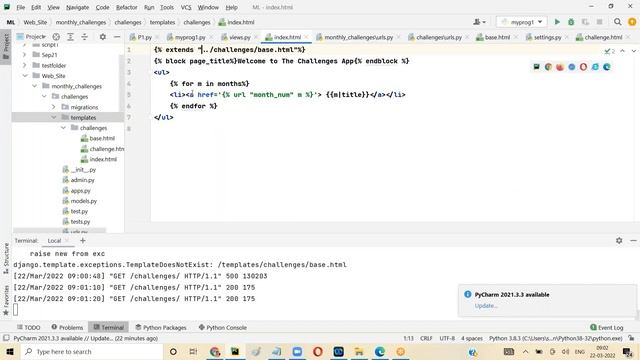This screenshot has width=640, height=360.
Task: Toggle the Favorites tool window on the left stripe
Action: click(x=6, y=300)
